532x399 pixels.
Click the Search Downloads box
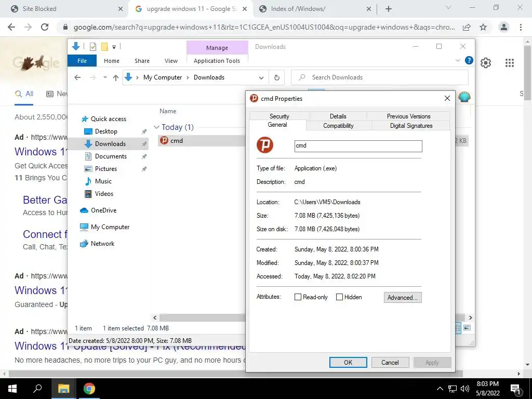pos(380,78)
